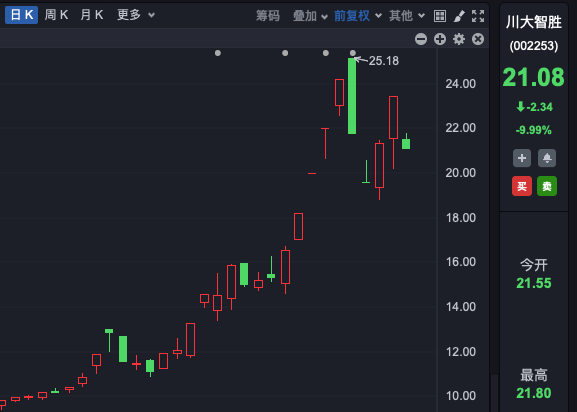
Task: Open the grid layout icon
Action: [x=440, y=16]
